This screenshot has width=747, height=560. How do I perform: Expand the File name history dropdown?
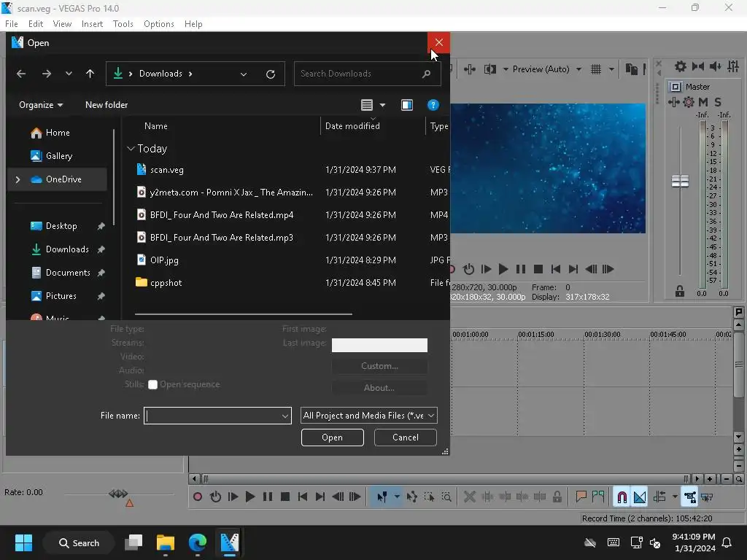point(285,416)
